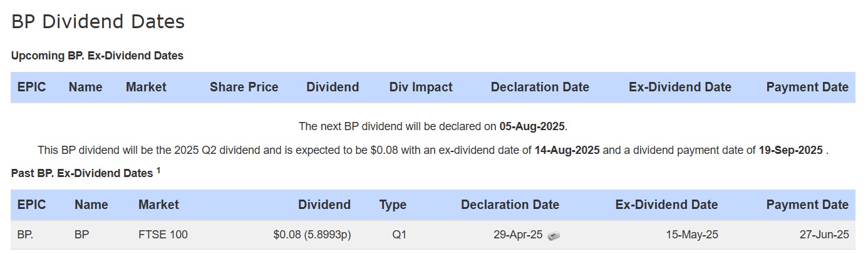Click the $0.08 (5.8993p) dividend amount
The width and height of the screenshot is (868, 254).
point(312,235)
